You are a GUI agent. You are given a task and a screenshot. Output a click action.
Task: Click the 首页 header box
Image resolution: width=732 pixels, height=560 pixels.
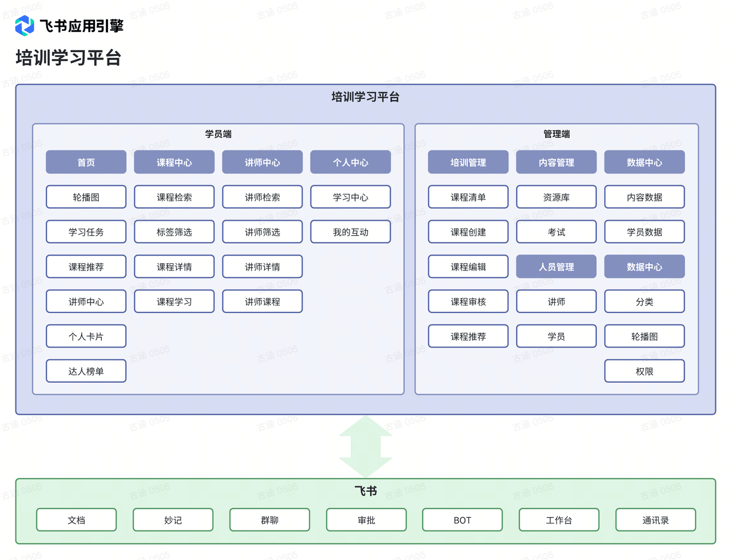pos(86,162)
